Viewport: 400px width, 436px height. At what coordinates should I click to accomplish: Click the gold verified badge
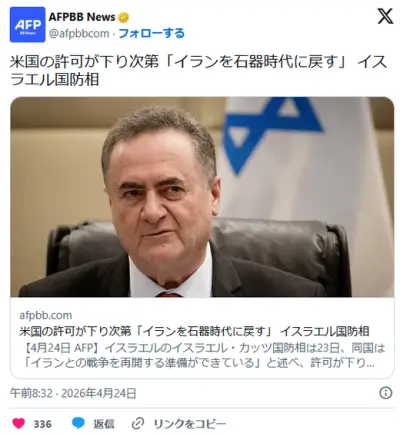pos(124,17)
